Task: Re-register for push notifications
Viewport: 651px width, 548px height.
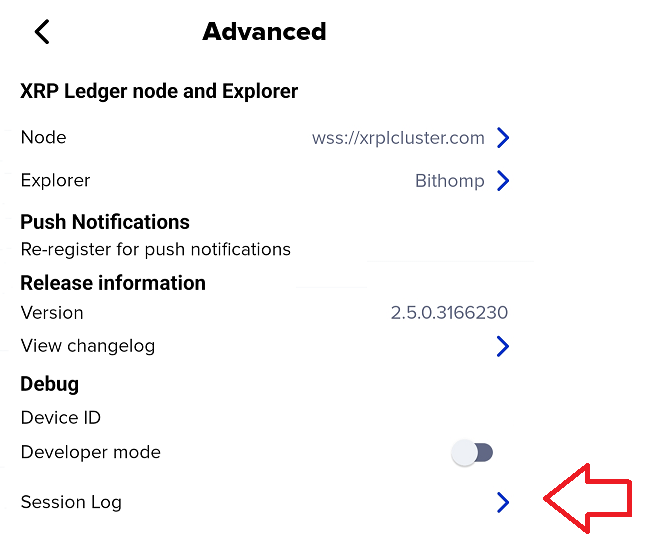Action: click(x=155, y=249)
